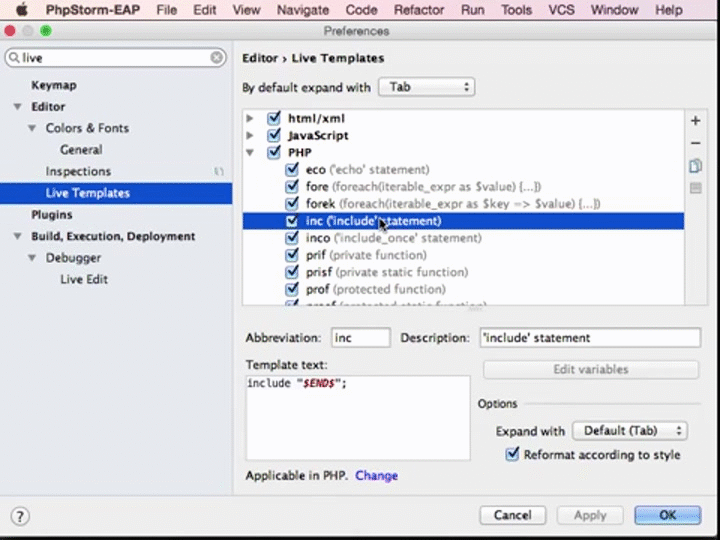Click the Cancel button
The width and height of the screenshot is (720, 540).
pos(512,515)
